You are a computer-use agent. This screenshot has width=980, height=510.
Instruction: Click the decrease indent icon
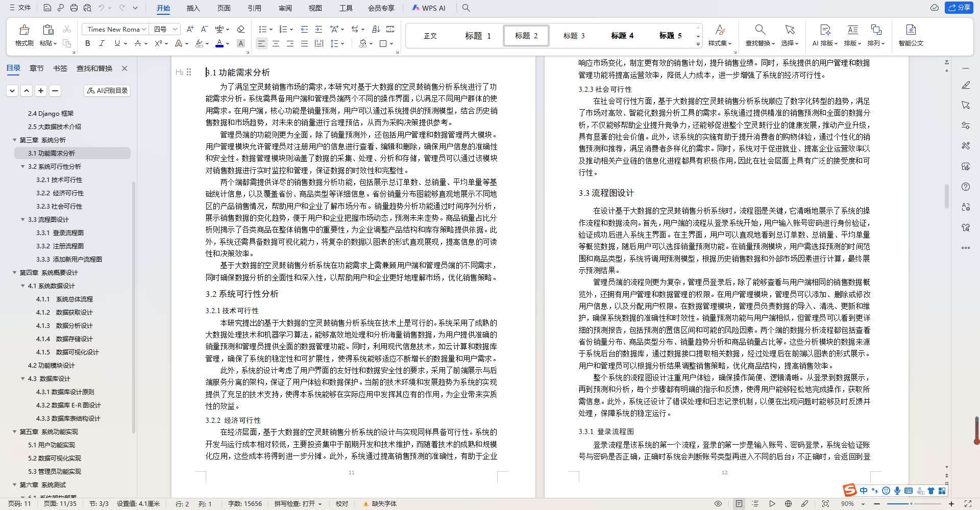click(x=304, y=29)
